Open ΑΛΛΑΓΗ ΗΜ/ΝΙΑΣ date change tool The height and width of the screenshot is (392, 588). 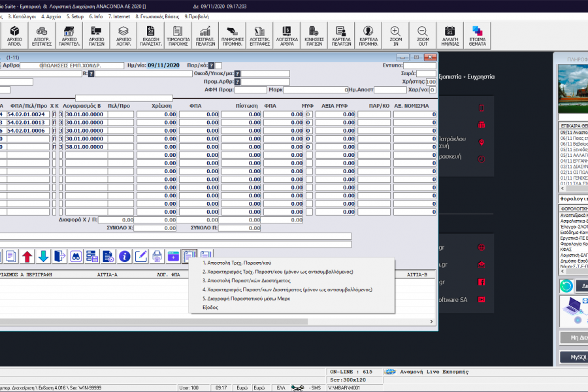pos(450,36)
